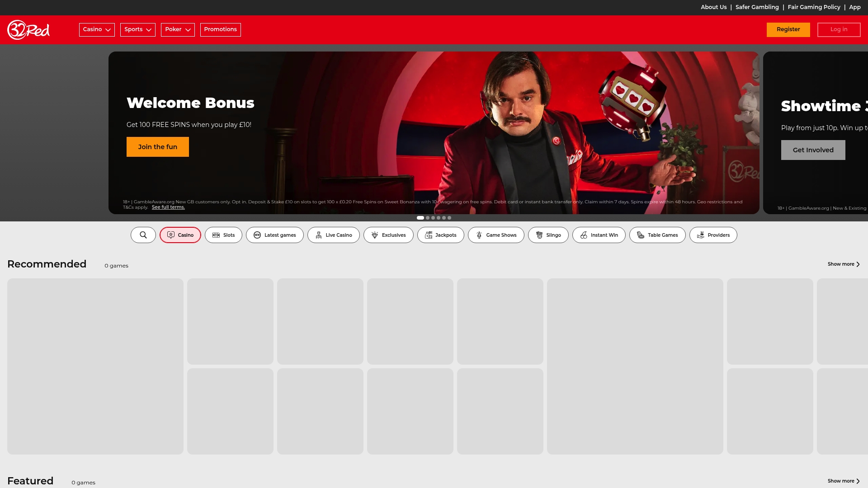Click the Featured section heading
This screenshot has height=488, width=868.
coord(30,481)
